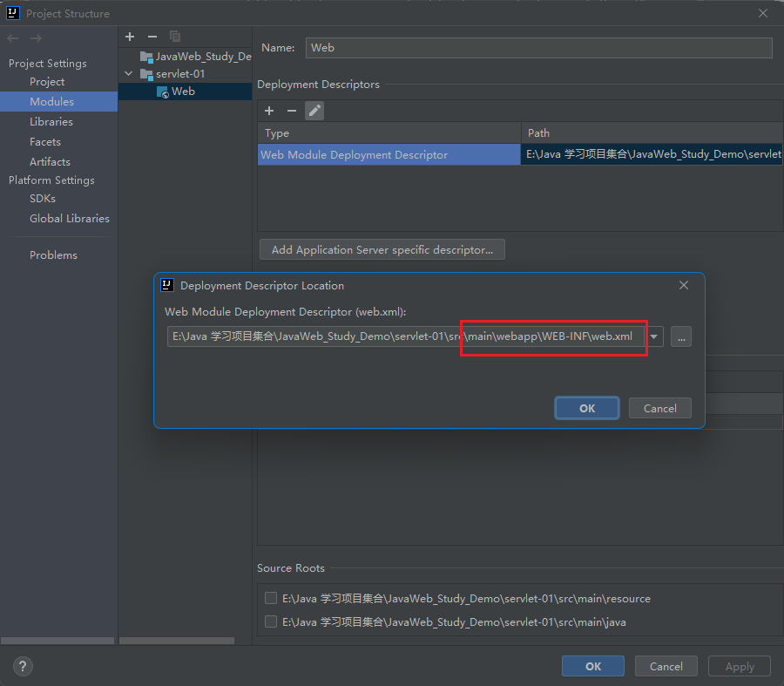Open the web.xml path dropdown arrow
Viewport: 784px width, 686px height.
[x=653, y=336]
